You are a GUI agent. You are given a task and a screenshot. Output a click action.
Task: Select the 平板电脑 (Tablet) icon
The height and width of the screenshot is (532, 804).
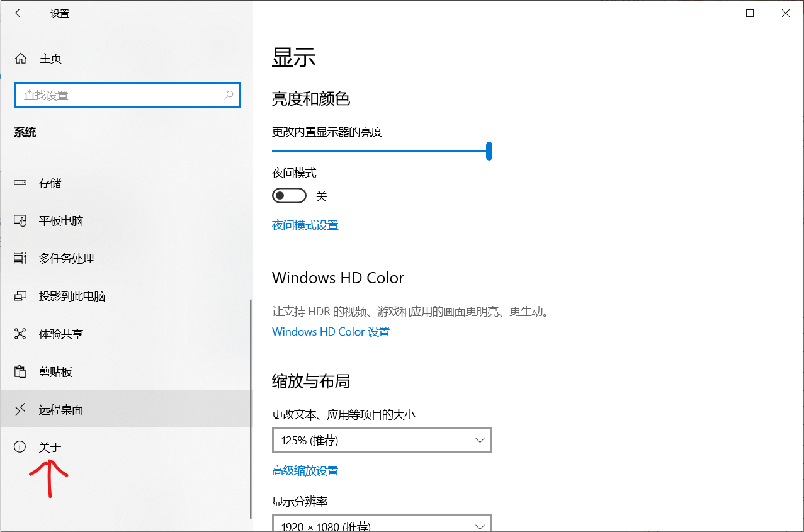[20, 220]
